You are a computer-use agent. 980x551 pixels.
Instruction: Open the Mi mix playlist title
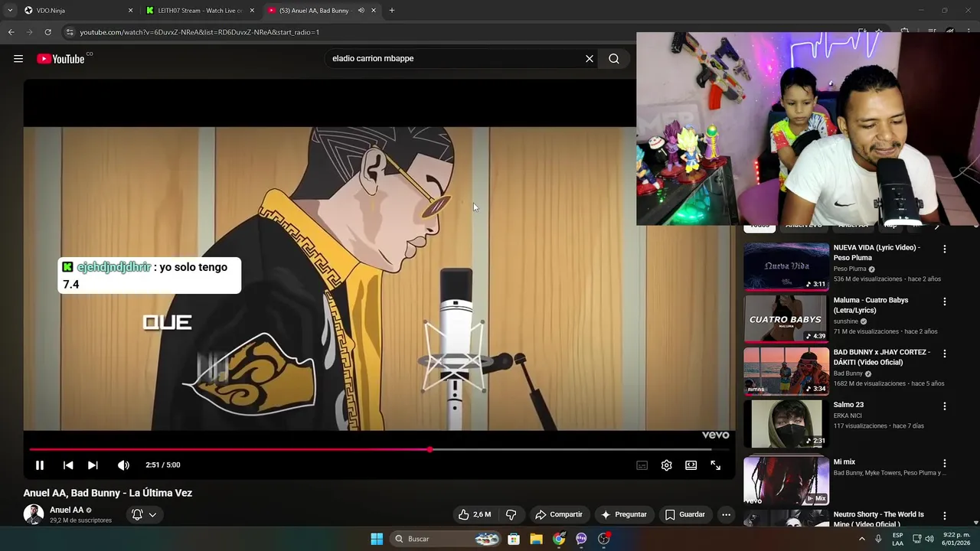click(x=844, y=462)
